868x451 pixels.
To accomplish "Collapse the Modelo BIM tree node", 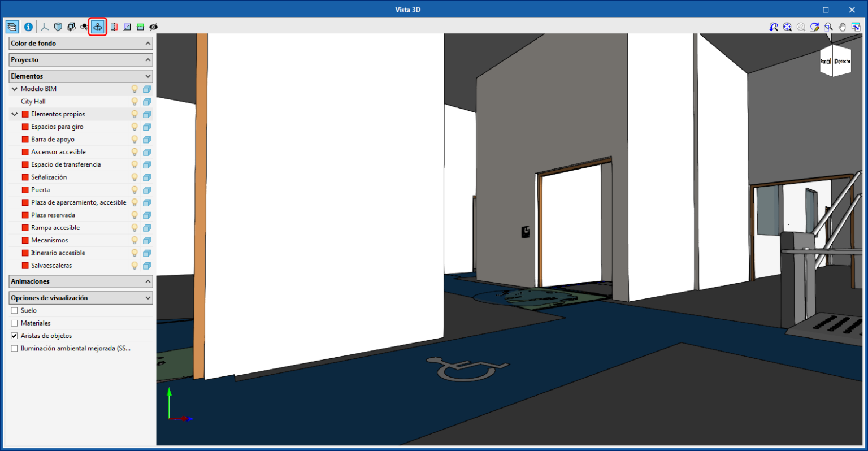I will (x=14, y=89).
